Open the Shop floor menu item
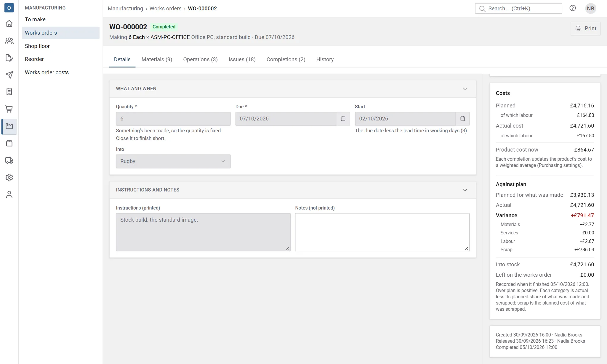Viewport: 607px width, 364px height. tap(60, 46)
